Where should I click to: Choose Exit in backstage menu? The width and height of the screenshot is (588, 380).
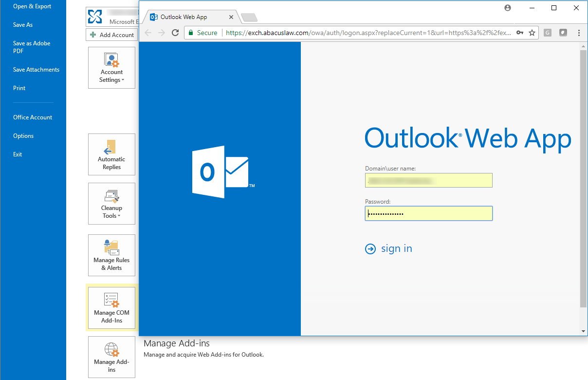18,154
